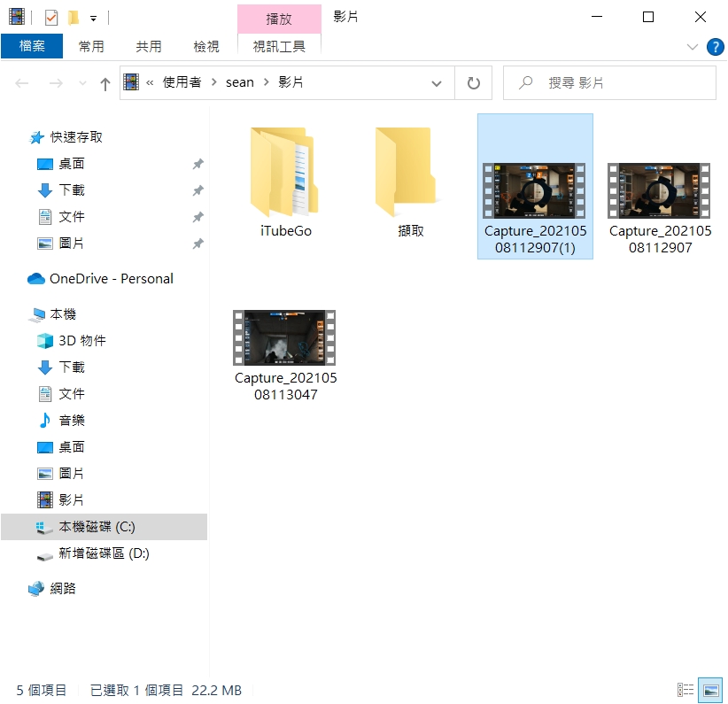
Task: Open 音樂 music folder in sidebar
Action: click(x=72, y=421)
